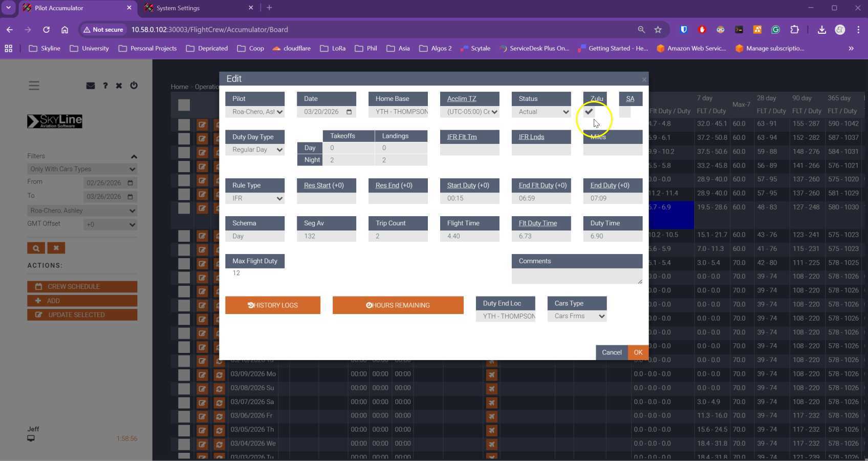Click the browser reload button
Image resolution: width=868 pixels, height=461 pixels.
[46, 30]
